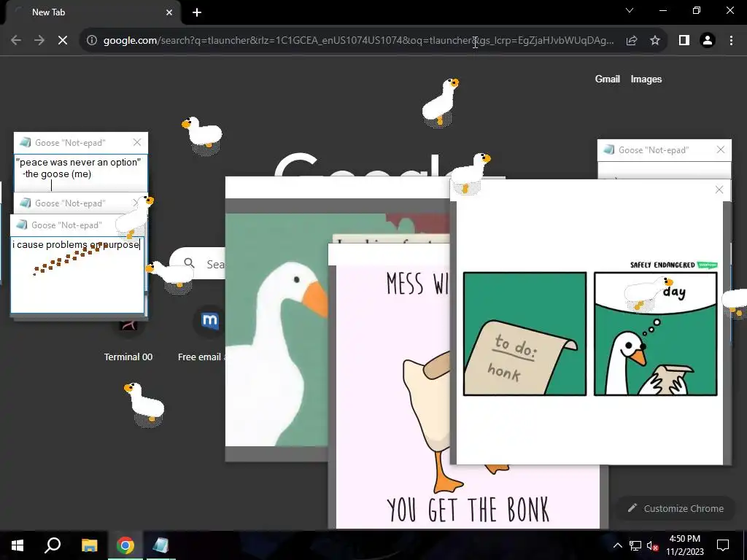747x560 pixels.
Task: Open the Windows Start menu
Action: tap(18, 545)
